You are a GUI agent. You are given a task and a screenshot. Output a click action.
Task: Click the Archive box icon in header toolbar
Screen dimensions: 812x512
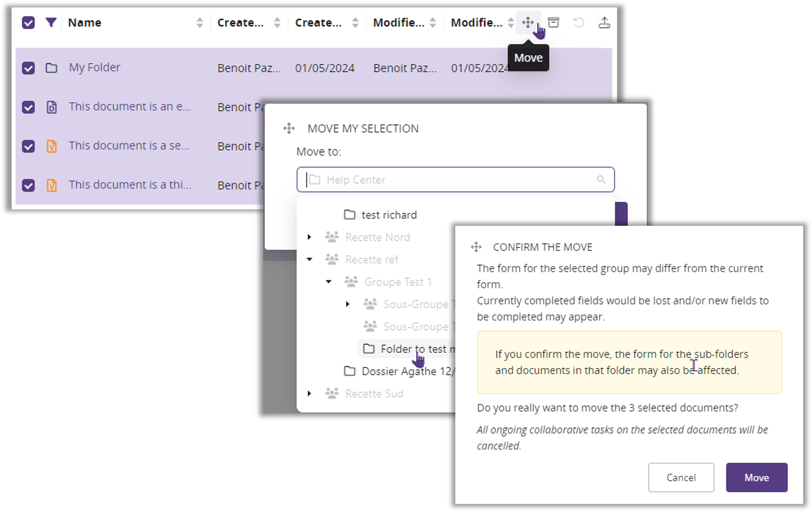pos(553,23)
